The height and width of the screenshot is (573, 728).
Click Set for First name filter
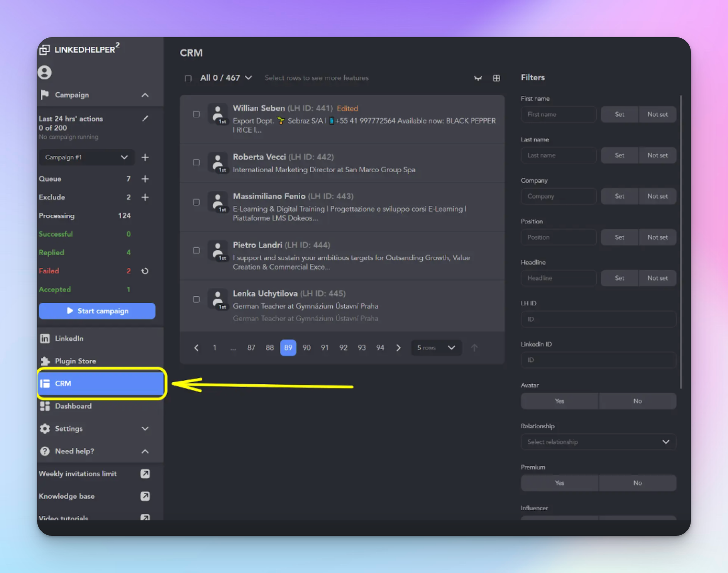pyautogui.click(x=619, y=115)
